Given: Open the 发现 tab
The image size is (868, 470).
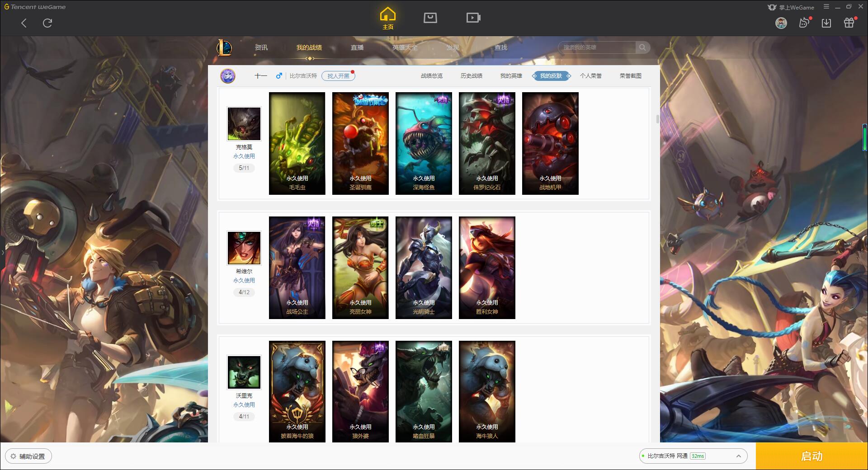Looking at the screenshot, I should (453, 47).
